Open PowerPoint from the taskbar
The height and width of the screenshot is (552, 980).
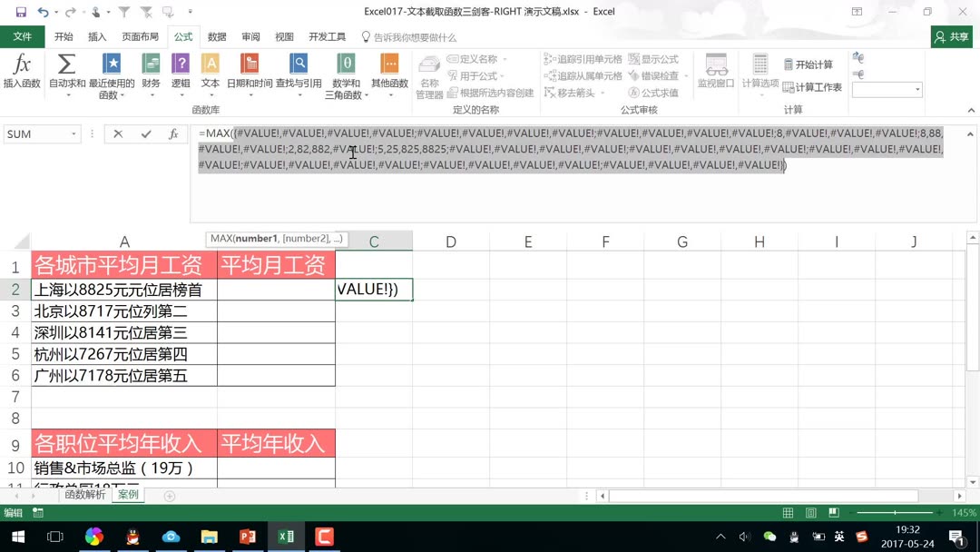[247, 537]
